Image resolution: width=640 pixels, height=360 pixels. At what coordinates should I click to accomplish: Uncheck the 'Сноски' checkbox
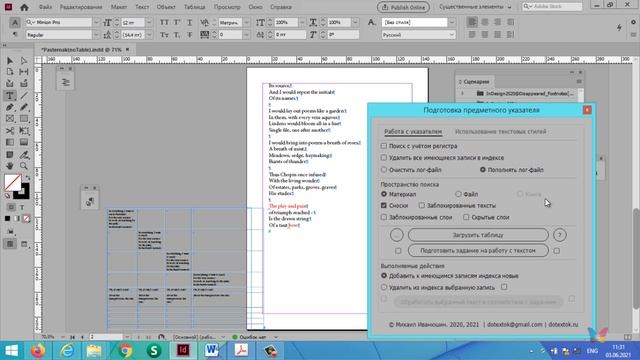pyautogui.click(x=384, y=205)
